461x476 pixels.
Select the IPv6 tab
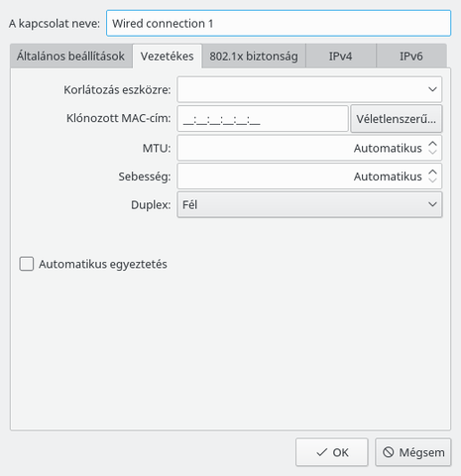click(x=411, y=57)
